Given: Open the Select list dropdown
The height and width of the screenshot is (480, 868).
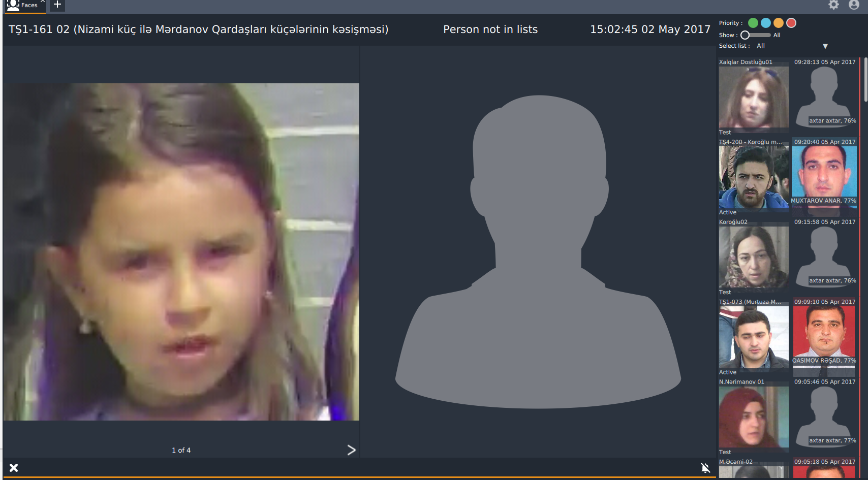Looking at the screenshot, I should click(x=792, y=46).
